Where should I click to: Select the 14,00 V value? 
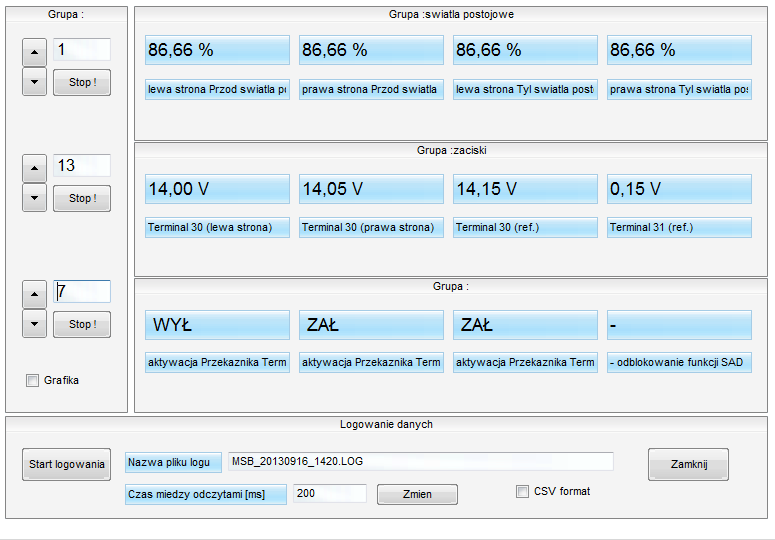click(217, 189)
